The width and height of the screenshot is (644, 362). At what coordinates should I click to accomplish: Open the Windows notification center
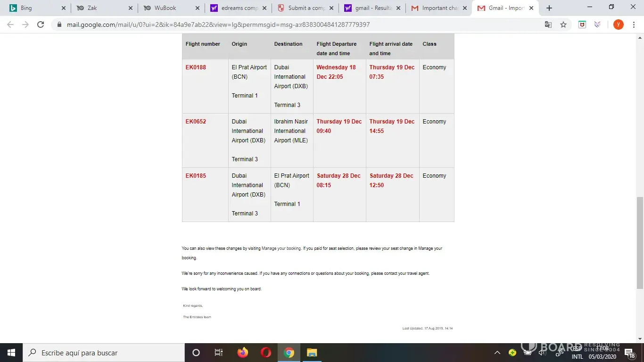point(630,353)
